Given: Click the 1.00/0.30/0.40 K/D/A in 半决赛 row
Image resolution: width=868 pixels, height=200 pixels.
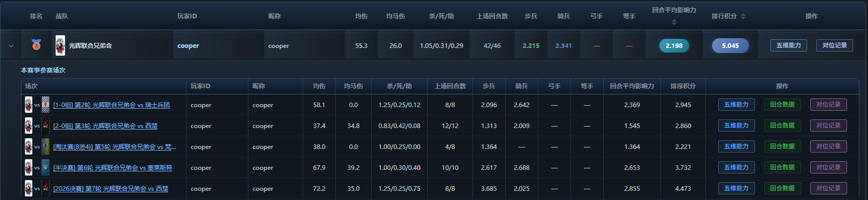Looking at the screenshot, I should 399,168.
